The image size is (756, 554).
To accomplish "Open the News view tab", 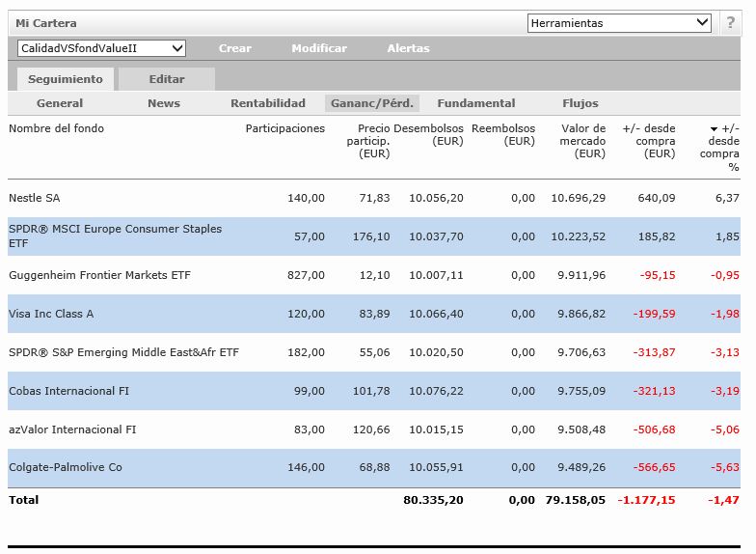I will click(x=164, y=103).
